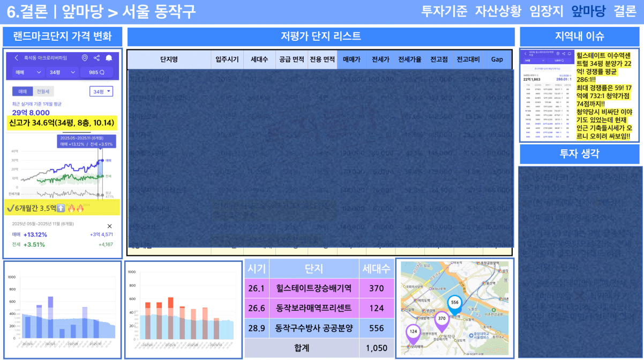This screenshot has height=360, width=644.
Task: Tap notification bell in 아크로리버하임 header
Action: click(109, 58)
